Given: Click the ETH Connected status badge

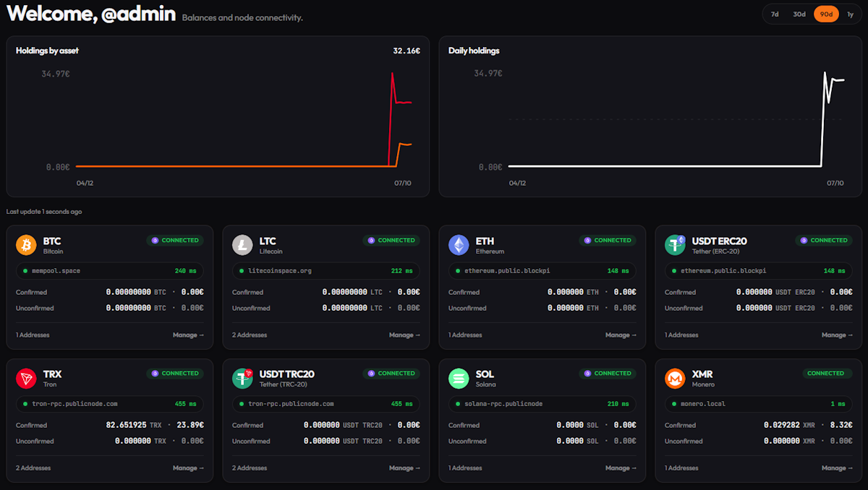Looking at the screenshot, I should tap(608, 240).
